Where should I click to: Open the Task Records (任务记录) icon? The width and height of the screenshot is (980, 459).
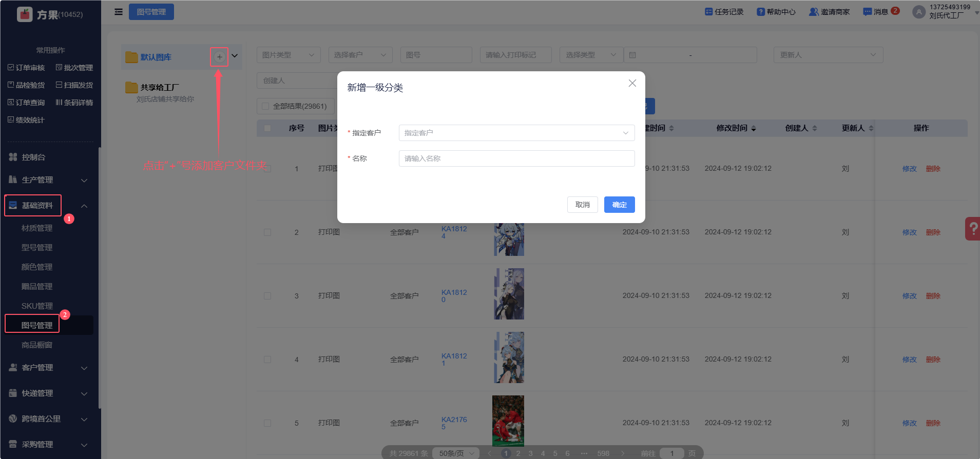click(708, 12)
